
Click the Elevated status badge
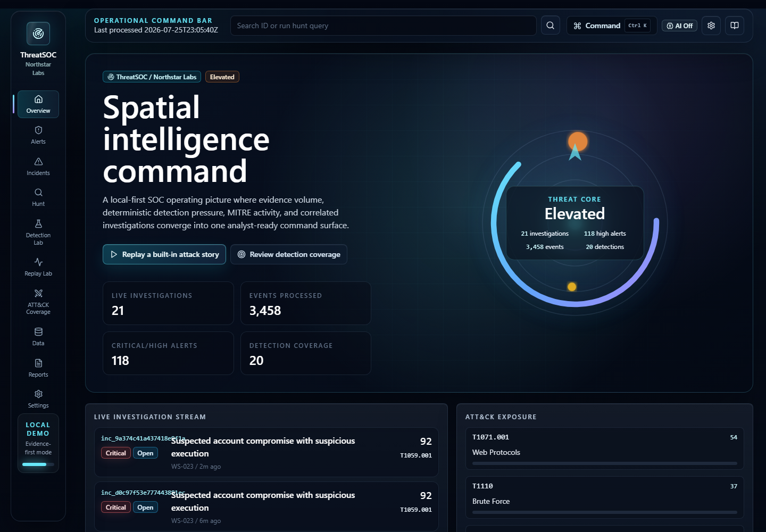[x=222, y=77]
